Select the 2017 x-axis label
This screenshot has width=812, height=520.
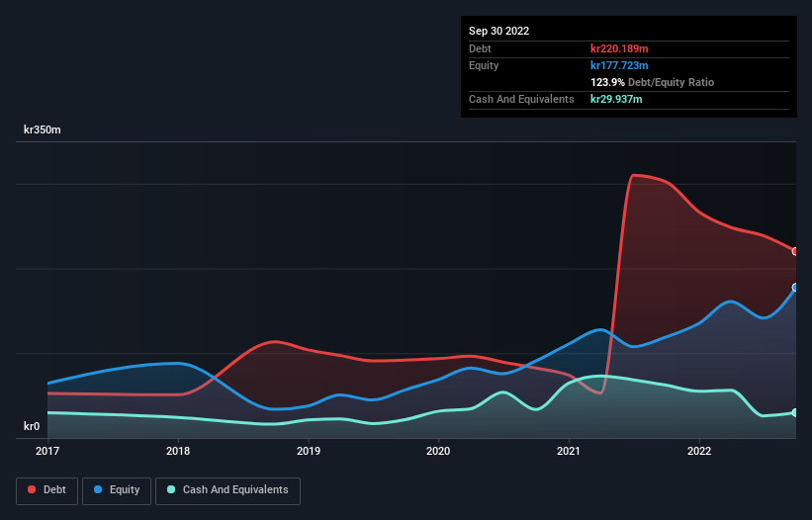coord(47,451)
